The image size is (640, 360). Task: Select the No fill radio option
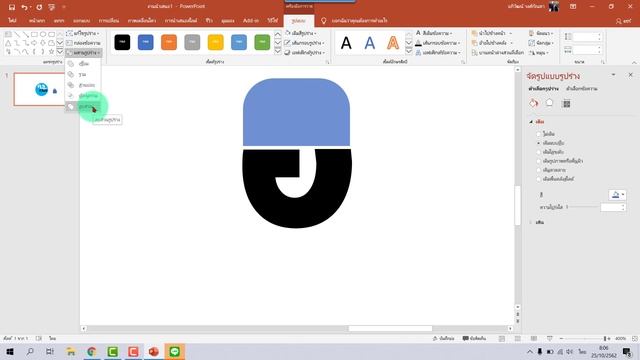coord(538,134)
